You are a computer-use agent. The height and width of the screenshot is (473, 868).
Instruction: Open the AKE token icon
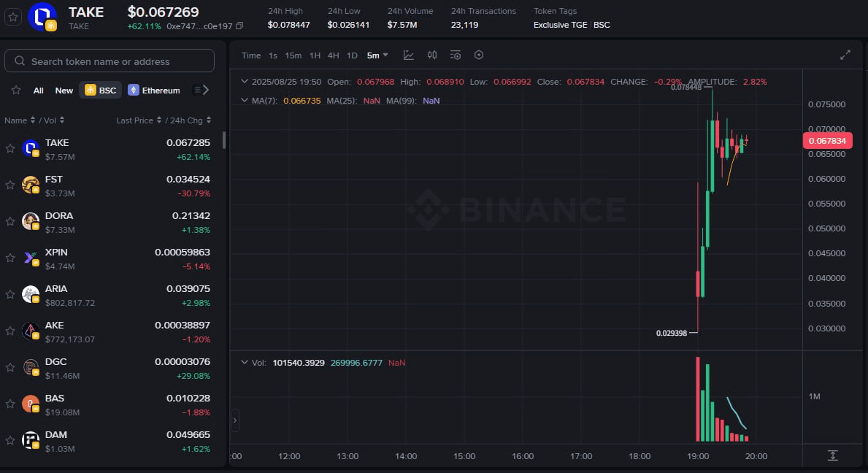(x=31, y=331)
